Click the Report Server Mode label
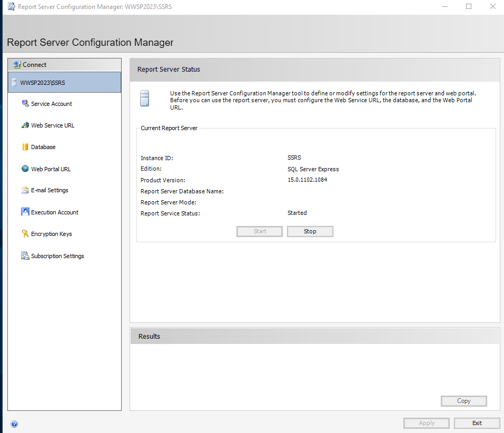Image resolution: width=504 pixels, height=433 pixels. tap(169, 202)
